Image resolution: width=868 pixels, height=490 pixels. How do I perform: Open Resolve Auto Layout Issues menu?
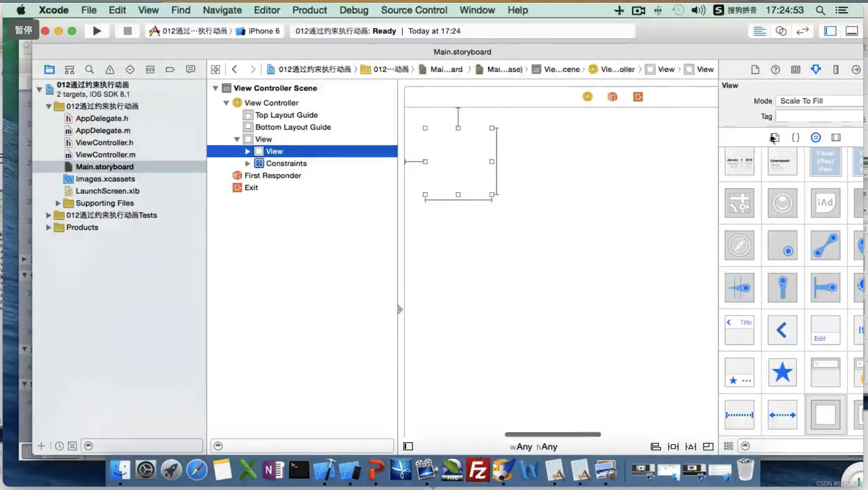pos(691,446)
